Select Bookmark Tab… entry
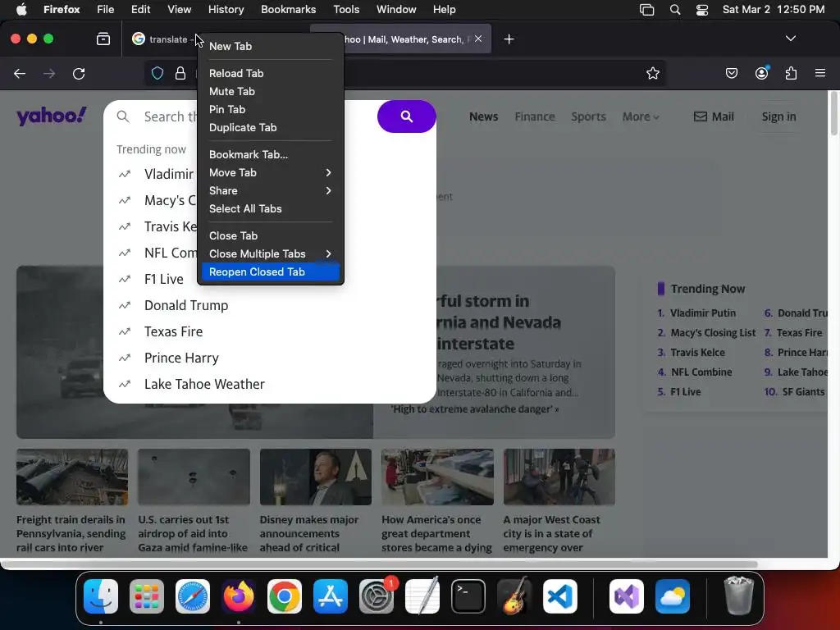840x630 pixels. pos(271,154)
